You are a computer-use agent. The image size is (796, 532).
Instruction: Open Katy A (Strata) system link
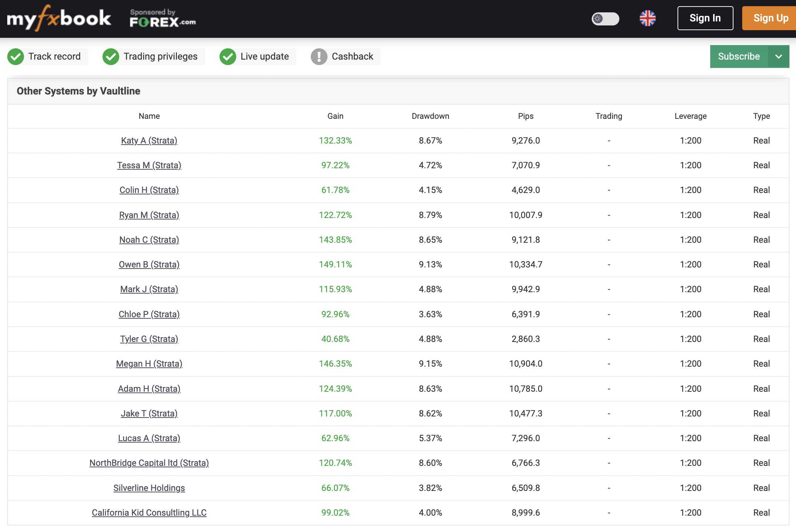pyautogui.click(x=149, y=141)
